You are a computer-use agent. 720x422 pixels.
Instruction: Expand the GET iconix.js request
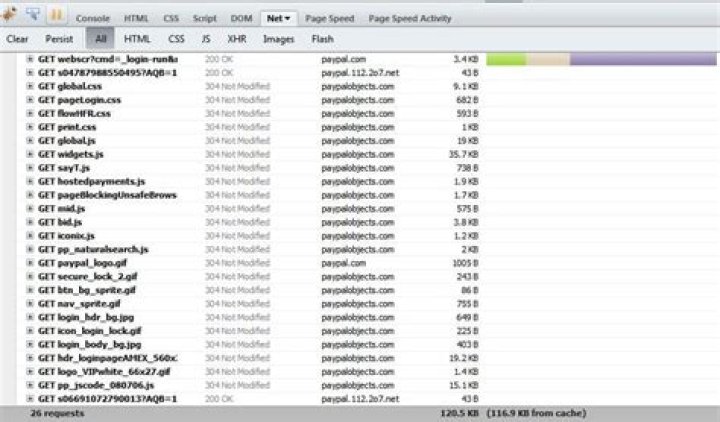click(x=30, y=236)
